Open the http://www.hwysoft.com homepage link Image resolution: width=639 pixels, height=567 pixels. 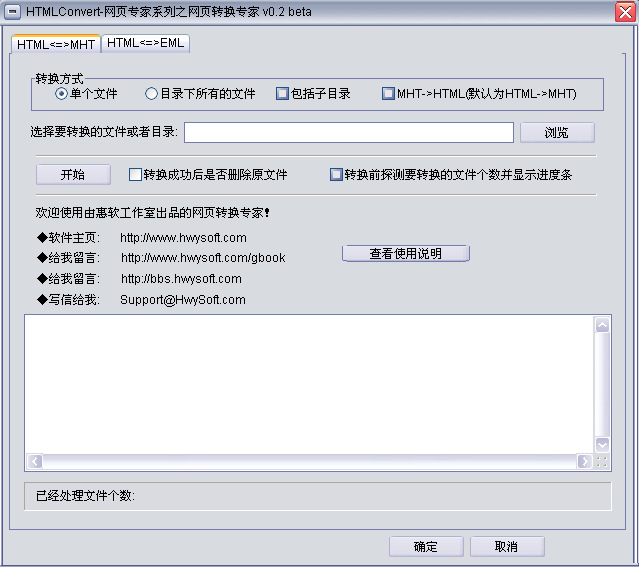click(183, 238)
